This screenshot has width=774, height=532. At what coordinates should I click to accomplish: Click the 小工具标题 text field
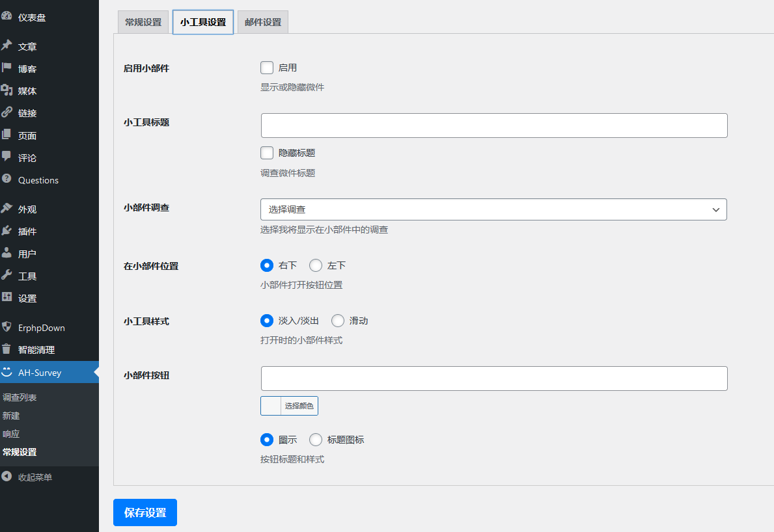493,126
